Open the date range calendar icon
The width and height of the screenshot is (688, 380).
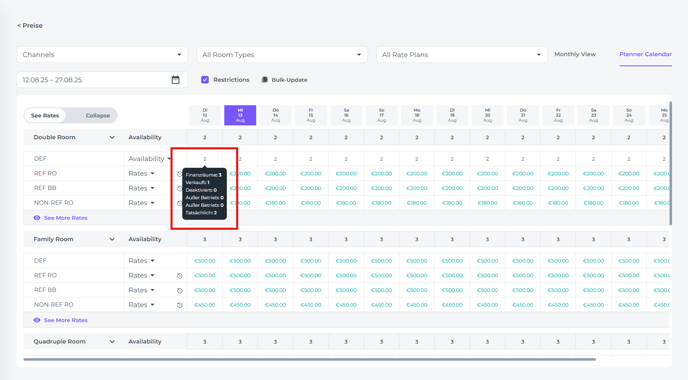click(176, 80)
